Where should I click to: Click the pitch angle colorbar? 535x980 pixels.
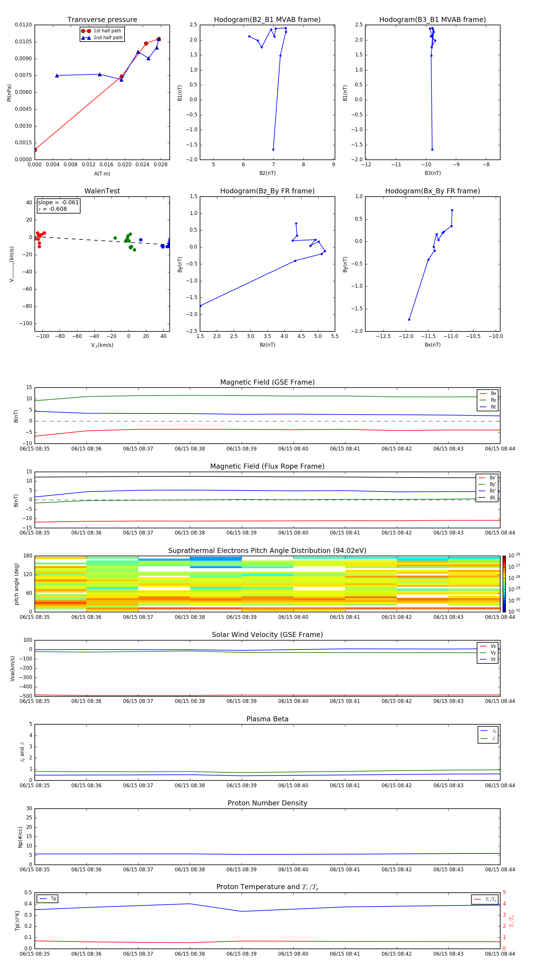[x=504, y=584]
